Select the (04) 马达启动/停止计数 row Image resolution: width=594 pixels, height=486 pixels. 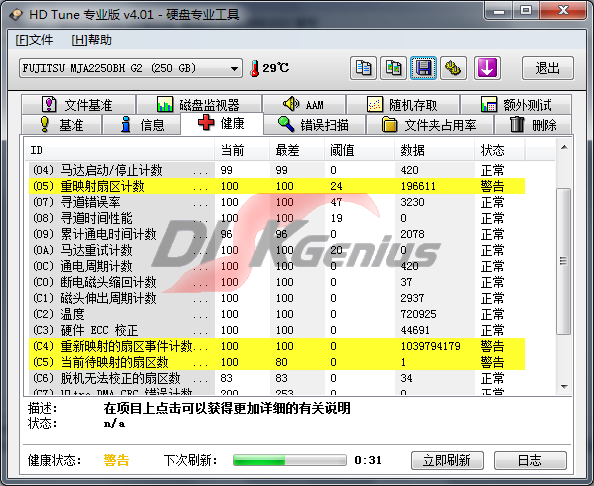coord(277,170)
